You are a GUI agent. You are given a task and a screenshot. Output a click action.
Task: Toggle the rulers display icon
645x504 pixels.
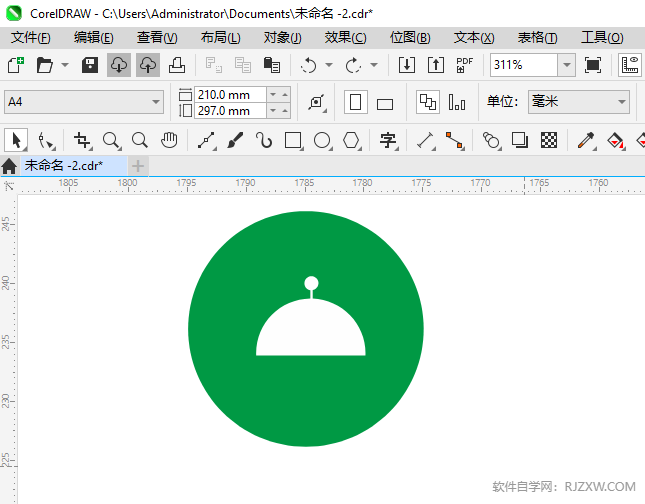[x=630, y=65]
